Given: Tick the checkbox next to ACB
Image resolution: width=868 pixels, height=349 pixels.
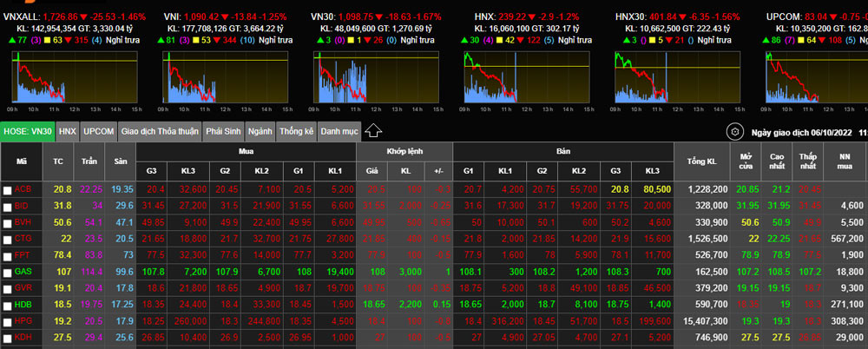Looking at the screenshot, I should tap(8, 189).
